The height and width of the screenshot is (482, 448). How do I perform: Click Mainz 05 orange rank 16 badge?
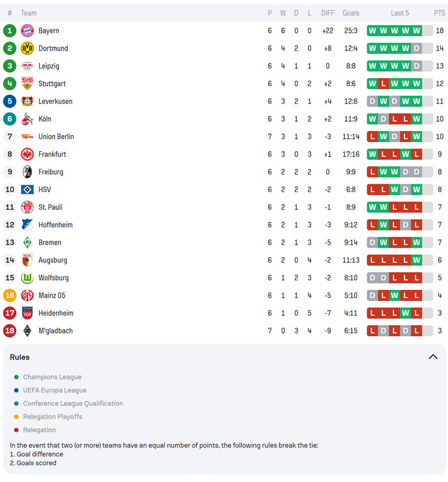point(10,295)
